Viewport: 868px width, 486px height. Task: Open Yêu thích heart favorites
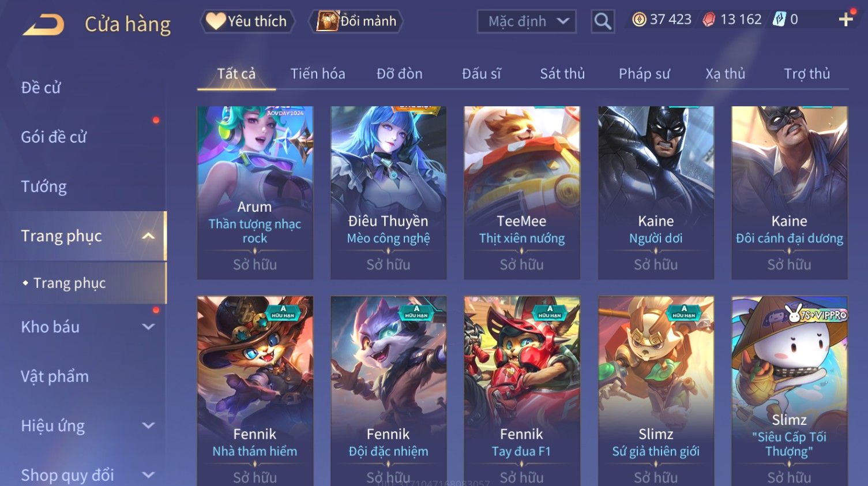point(247,21)
